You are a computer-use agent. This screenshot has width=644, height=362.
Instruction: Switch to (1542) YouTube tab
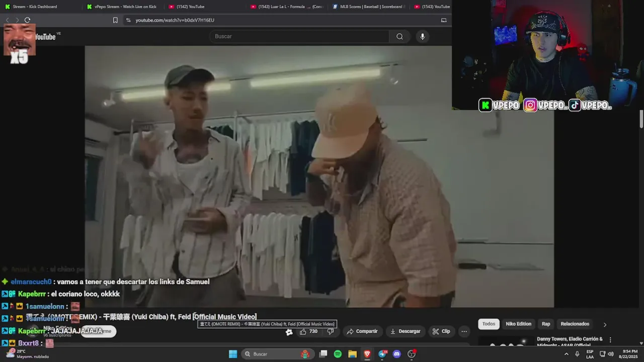(x=204, y=7)
